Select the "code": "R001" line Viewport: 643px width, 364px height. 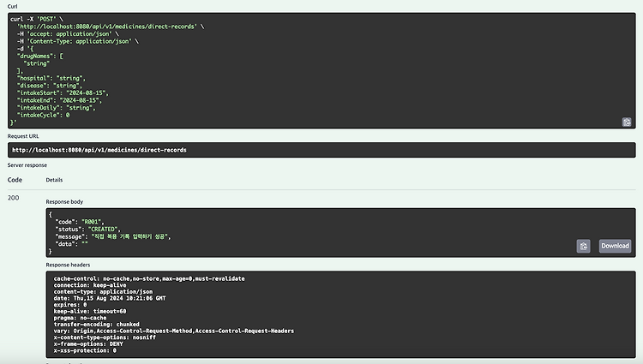pos(79,222)
